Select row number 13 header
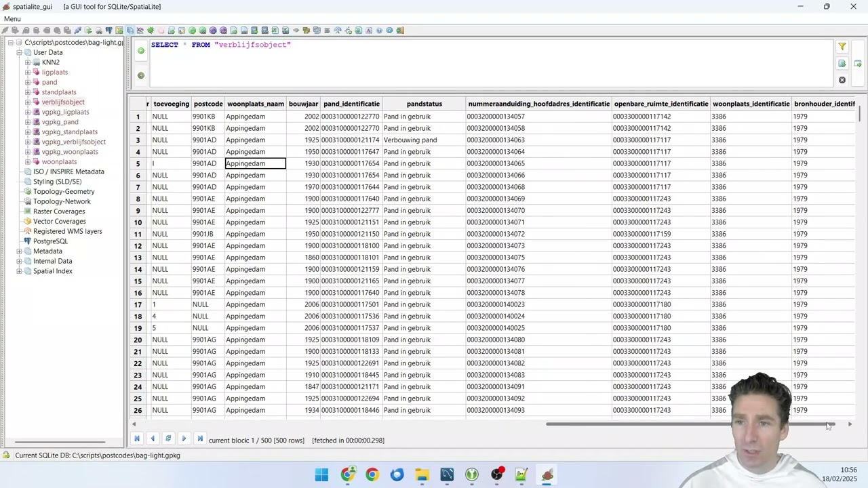Viewport: 868px width, 488px height. pos(138,258)
